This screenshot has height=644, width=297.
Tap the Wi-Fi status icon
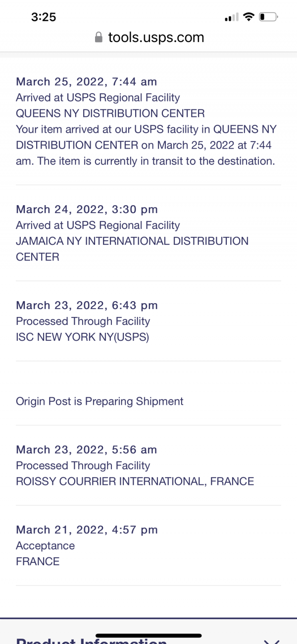249,17
